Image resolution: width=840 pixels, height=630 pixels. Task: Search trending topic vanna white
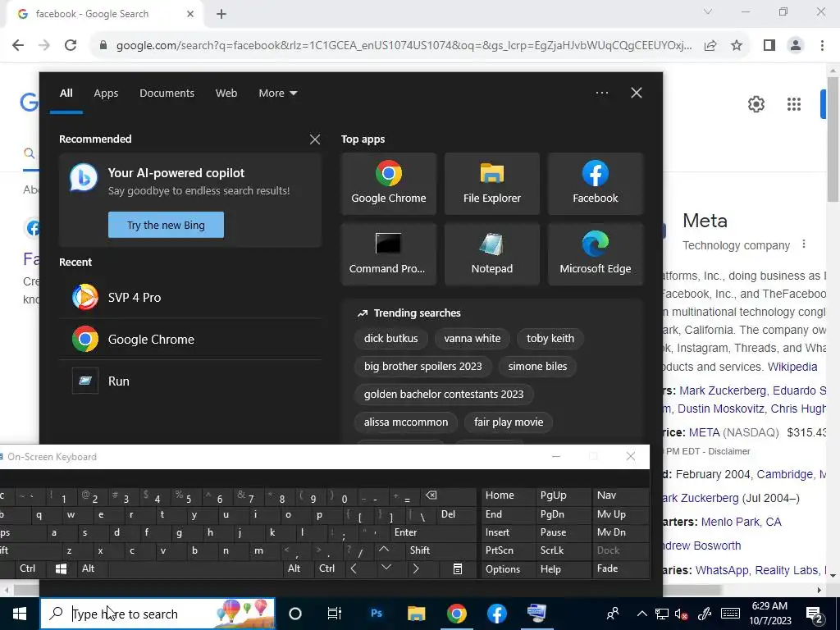click(472, 339)
